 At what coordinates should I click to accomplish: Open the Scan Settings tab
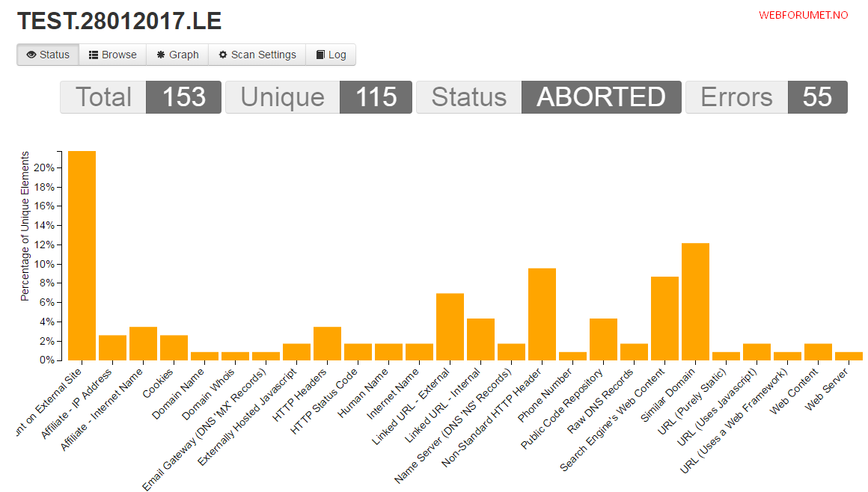(x=257, y=55)
